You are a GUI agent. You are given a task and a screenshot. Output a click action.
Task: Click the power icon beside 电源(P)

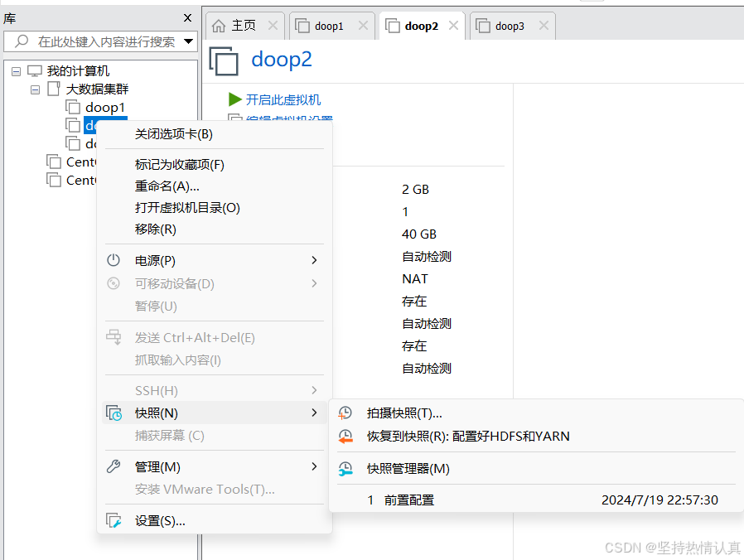pos(114,260)
